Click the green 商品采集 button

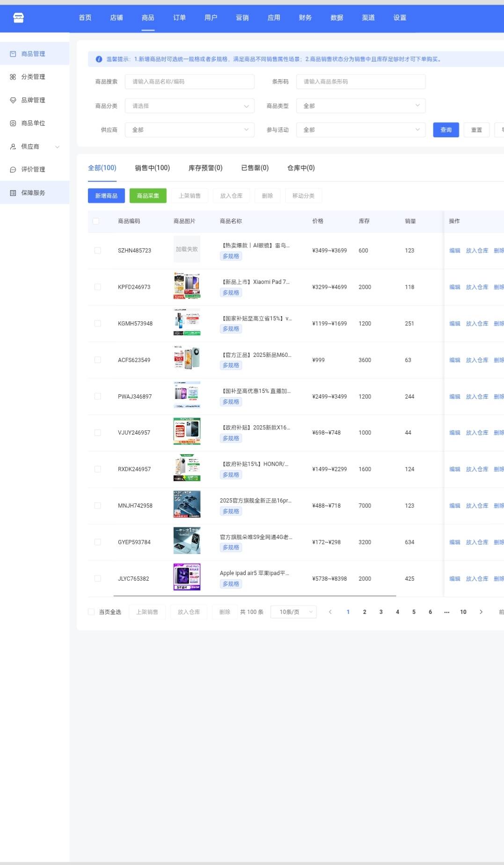point(148,196)
